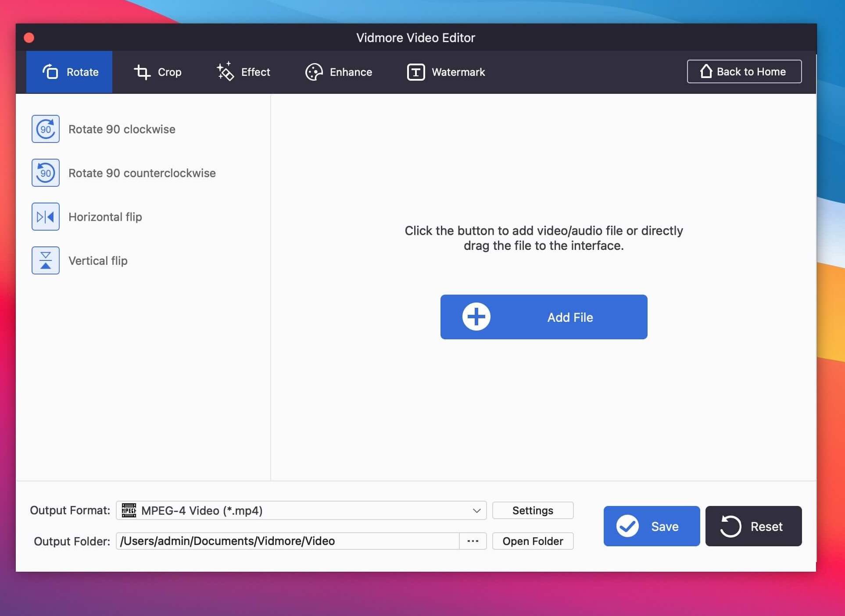Click the Vertical flip icon
Viewport: 845px width, 616px height.
pyautogui.click(x=46, y=260)
